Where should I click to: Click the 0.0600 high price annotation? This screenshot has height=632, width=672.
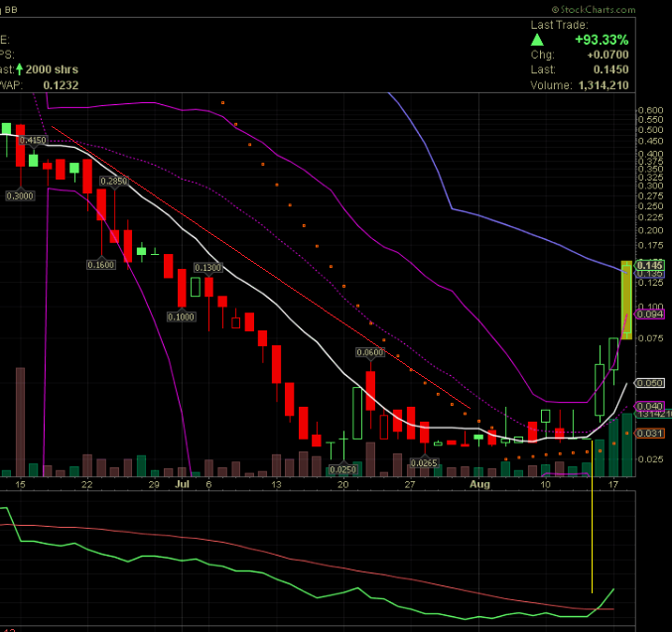coord(370,352)
